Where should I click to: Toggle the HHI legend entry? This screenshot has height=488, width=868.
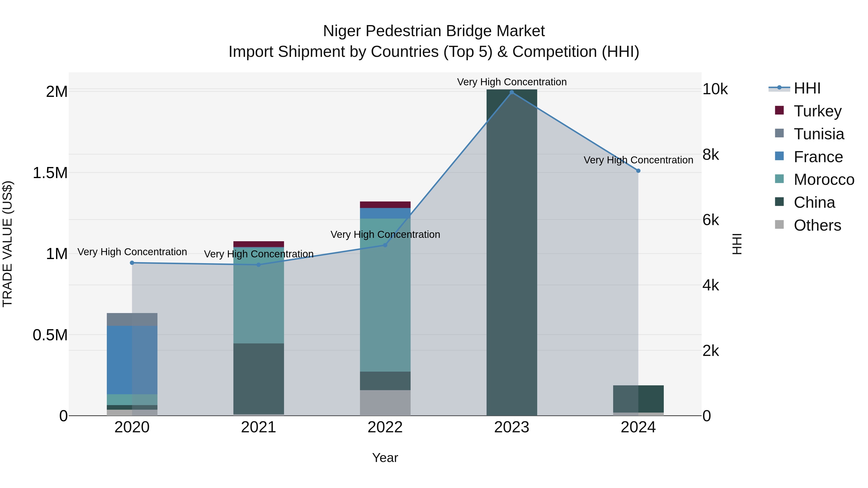794,88
